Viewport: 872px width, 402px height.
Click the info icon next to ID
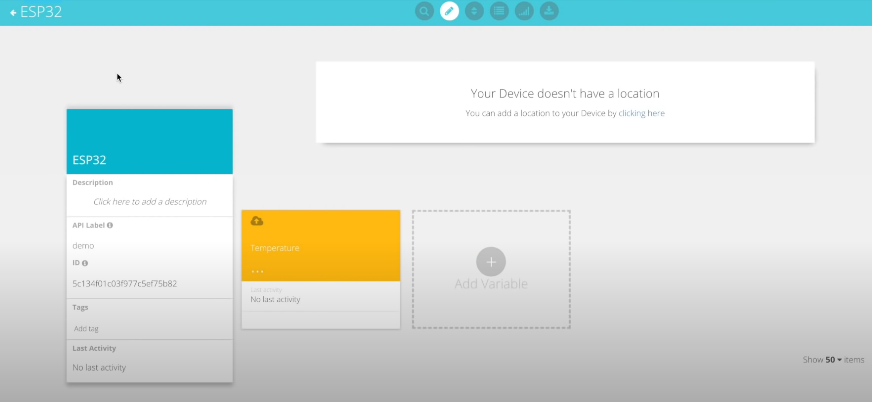(x=85, y=262)
